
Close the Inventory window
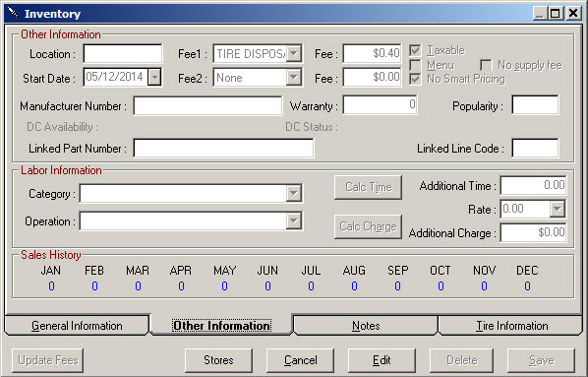pyautogui.click(x=573, y=14)
